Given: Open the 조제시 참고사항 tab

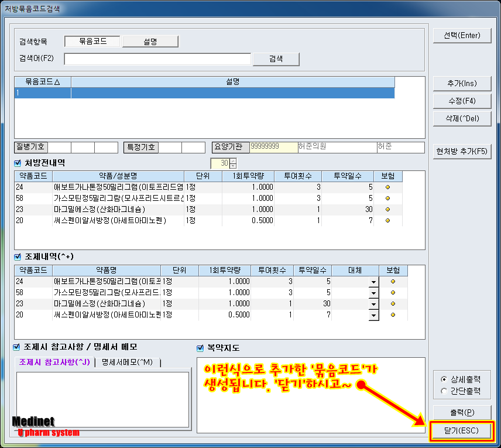Looking at the screenshot, I should (x=54, y=362).
